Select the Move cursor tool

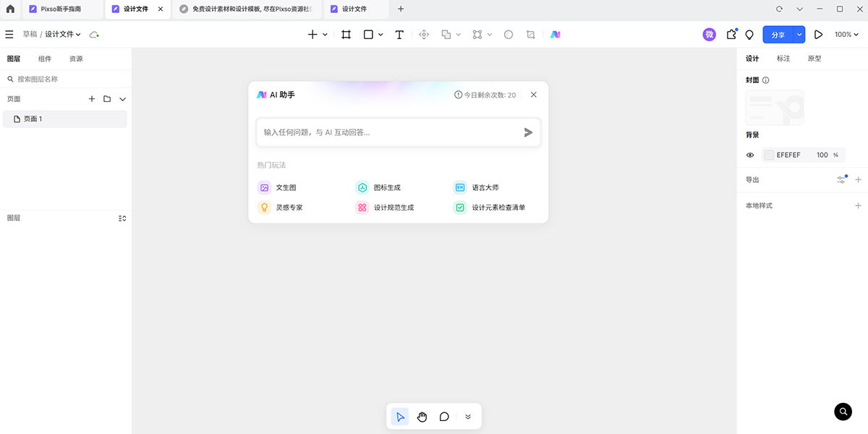400,417
